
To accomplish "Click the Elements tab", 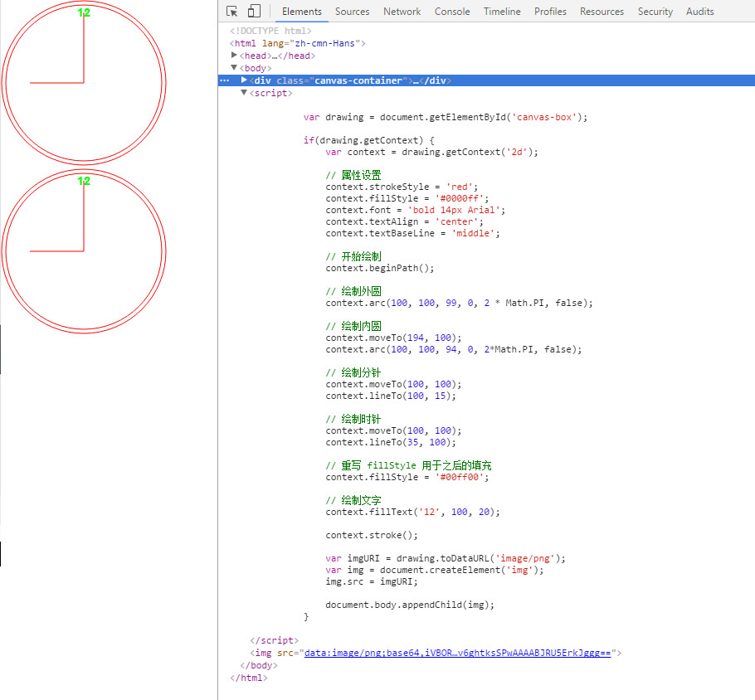I will (x=302, y=12).
